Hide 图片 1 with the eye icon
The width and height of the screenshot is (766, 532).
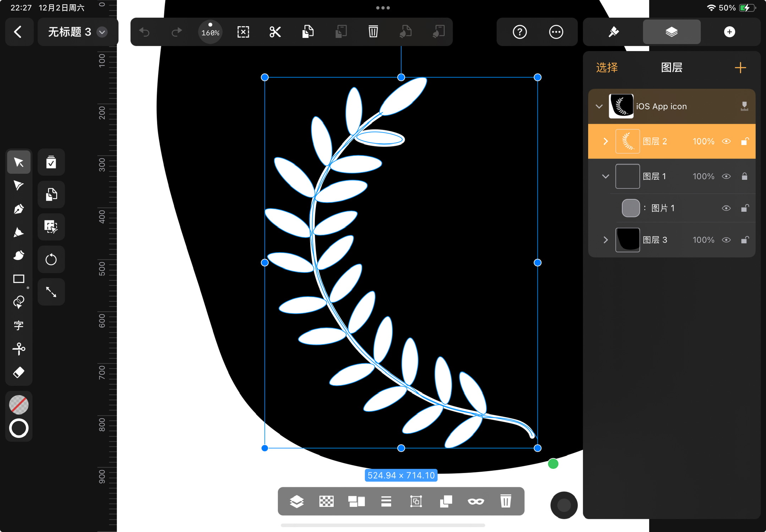726,208
